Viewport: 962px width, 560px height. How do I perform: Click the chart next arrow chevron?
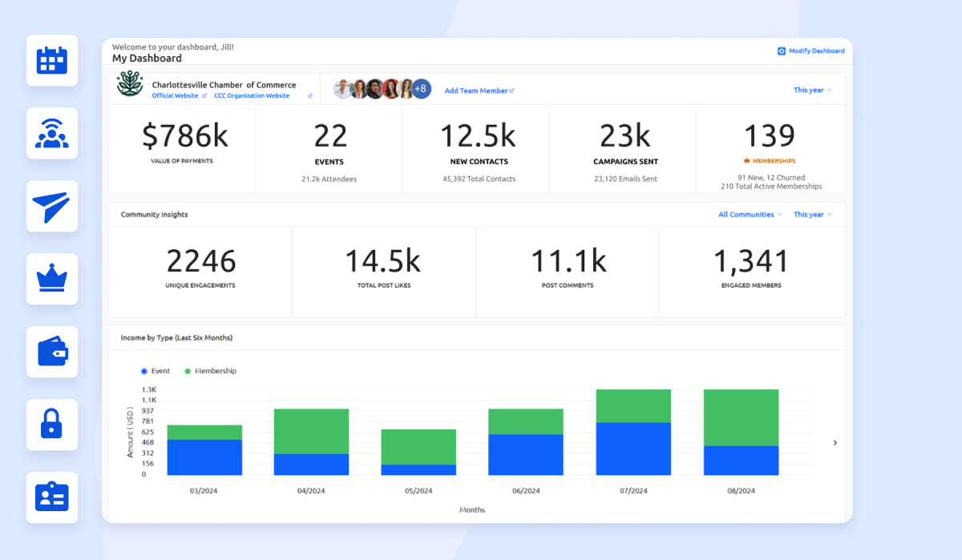pos(835,443)
